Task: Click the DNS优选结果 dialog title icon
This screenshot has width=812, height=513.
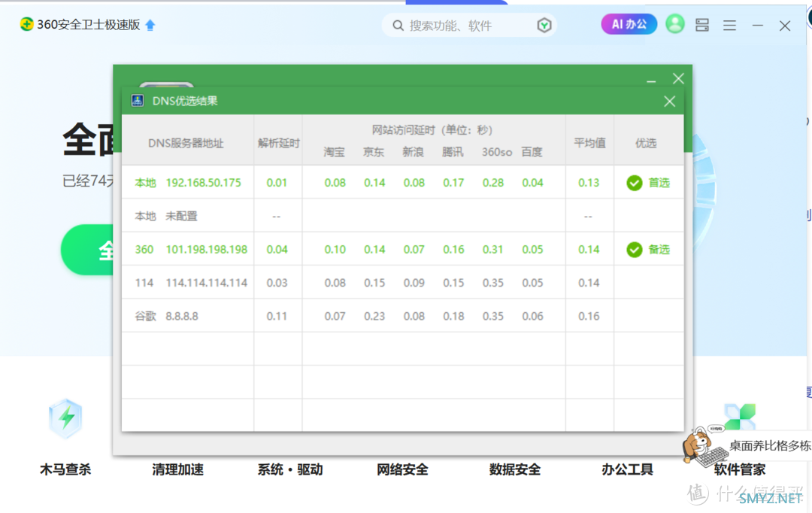Action: tap(138, 101)
